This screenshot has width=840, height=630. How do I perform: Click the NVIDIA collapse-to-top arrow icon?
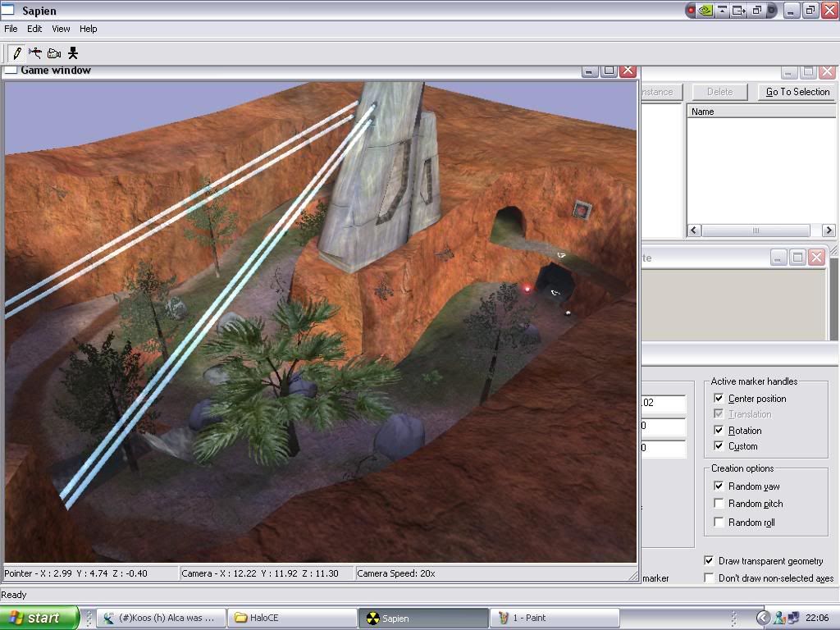(722, 10)
